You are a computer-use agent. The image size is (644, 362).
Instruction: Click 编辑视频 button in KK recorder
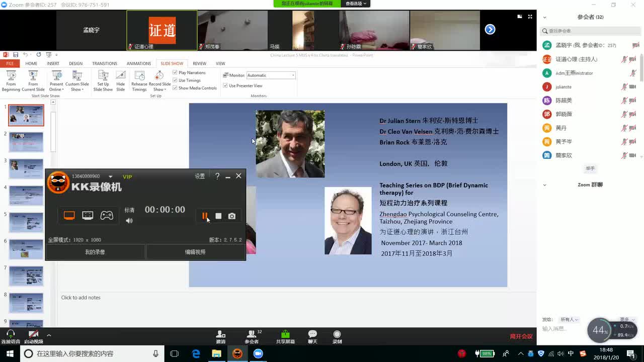pos(195,252)
